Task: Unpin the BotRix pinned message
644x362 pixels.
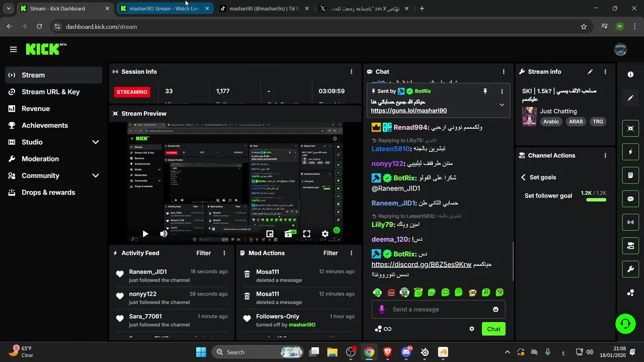Action: (x=485, y=91)
